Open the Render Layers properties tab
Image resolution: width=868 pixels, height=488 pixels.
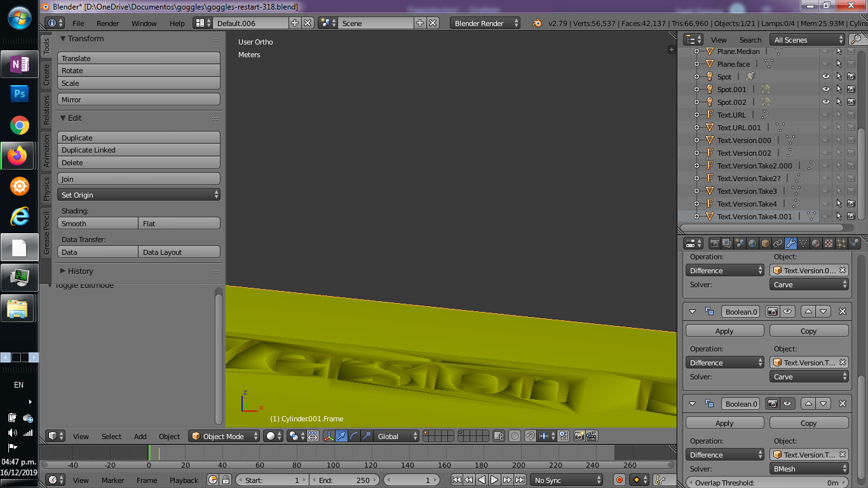click(x=728, y=243)
